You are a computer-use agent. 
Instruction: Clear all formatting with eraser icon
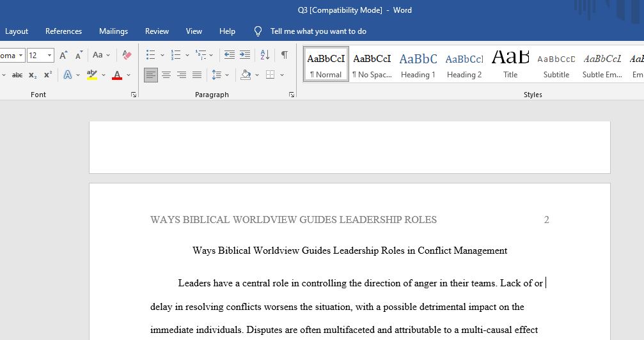127,54
